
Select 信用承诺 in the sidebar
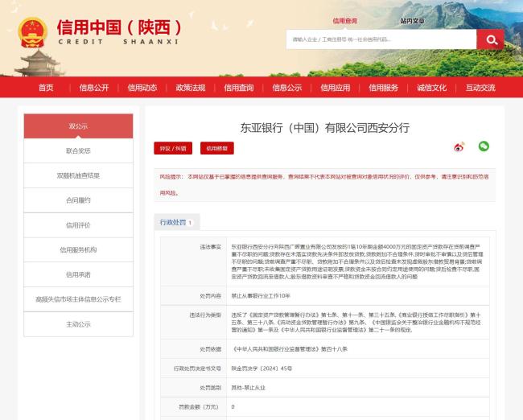point(78,274)
